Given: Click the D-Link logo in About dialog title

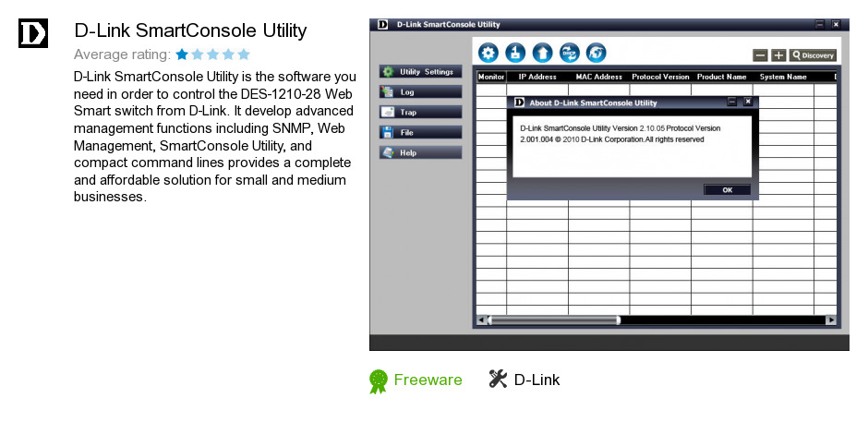Looking at the screenshot, I should tap(519, 102).
